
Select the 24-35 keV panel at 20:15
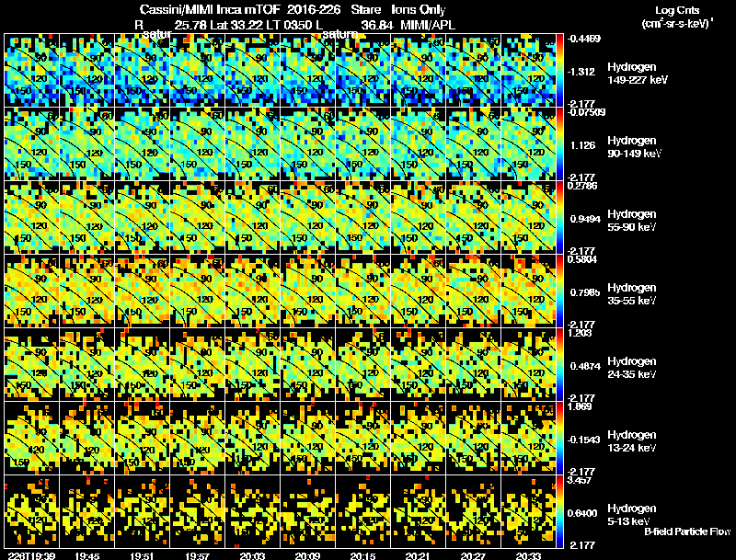tap(363, 365)
